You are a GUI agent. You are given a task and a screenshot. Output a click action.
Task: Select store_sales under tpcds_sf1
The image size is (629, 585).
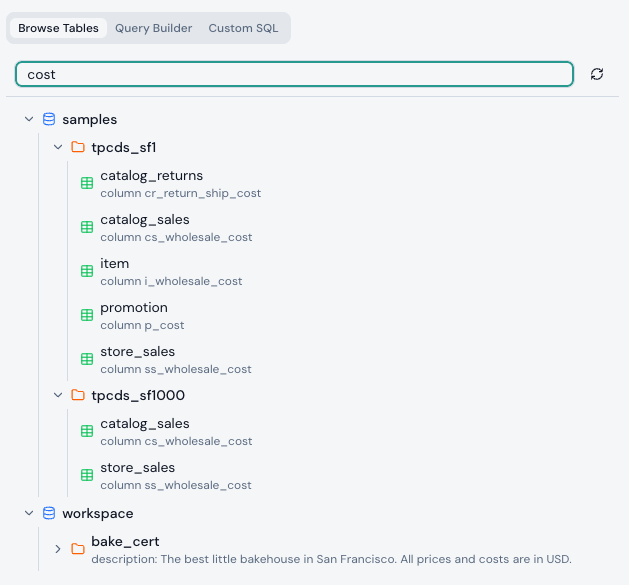click(138, 351)
